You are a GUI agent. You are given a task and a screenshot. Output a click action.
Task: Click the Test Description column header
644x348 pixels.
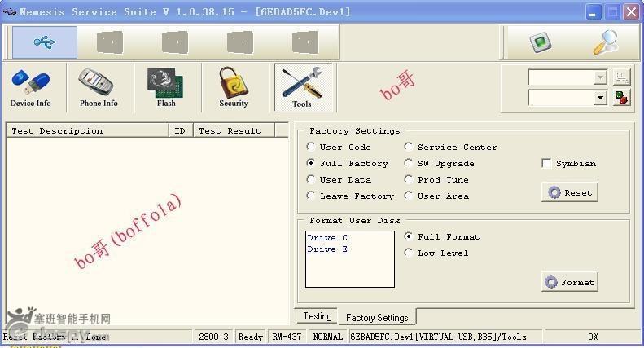(x=87, y=131)
